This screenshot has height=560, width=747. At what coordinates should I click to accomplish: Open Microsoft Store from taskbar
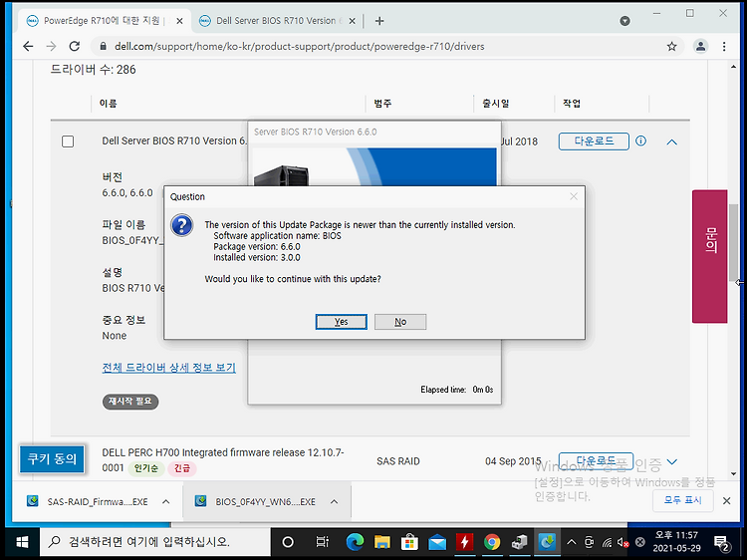[409, 542]
